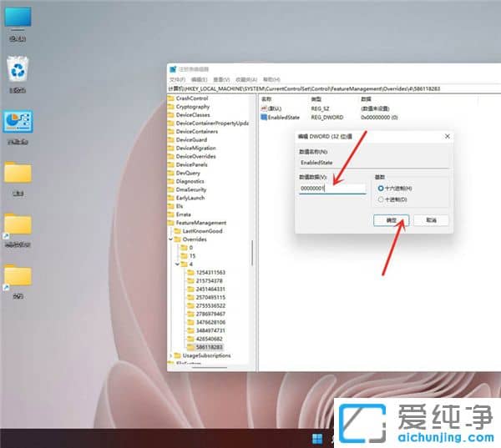This screenshot has width=501, height=448.
Task: Select the Els key
Action: [180, 206]
